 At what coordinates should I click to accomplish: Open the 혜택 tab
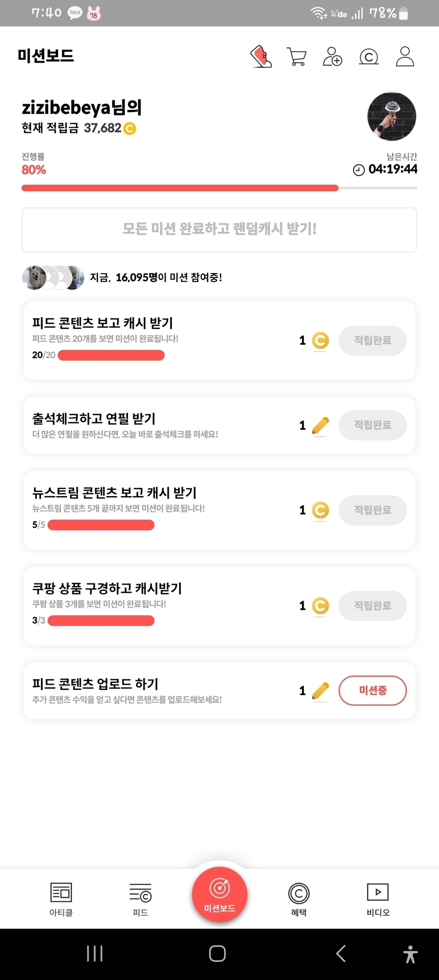(x=298, y=898)
